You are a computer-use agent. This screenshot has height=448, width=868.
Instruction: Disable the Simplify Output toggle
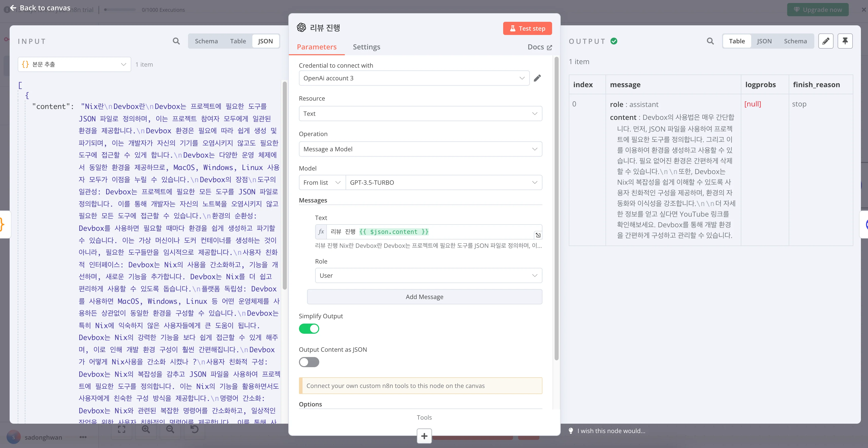[x=309, y=329]
